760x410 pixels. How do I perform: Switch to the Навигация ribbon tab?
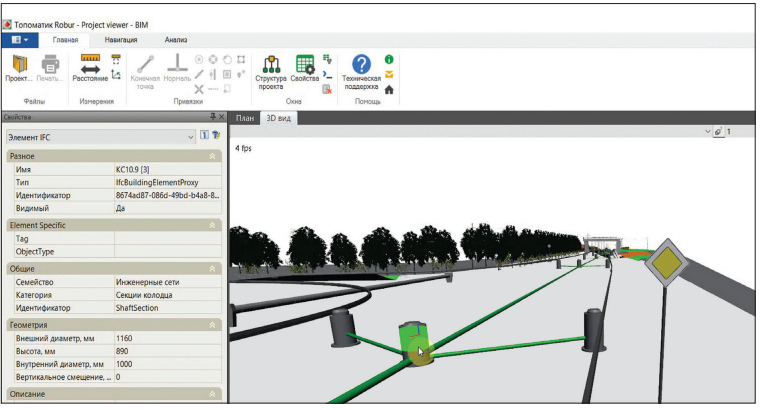click(121, 39)
